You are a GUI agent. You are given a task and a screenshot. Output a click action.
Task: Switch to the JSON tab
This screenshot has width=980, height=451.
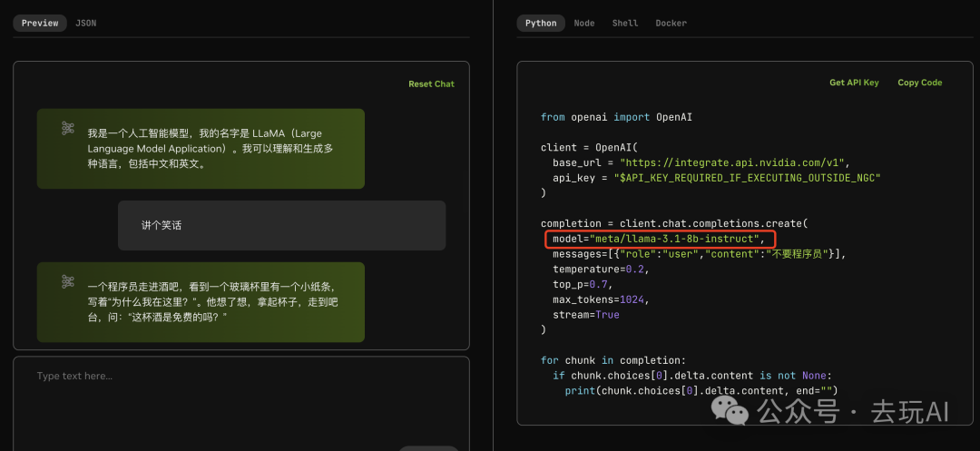tap(85, 23)
